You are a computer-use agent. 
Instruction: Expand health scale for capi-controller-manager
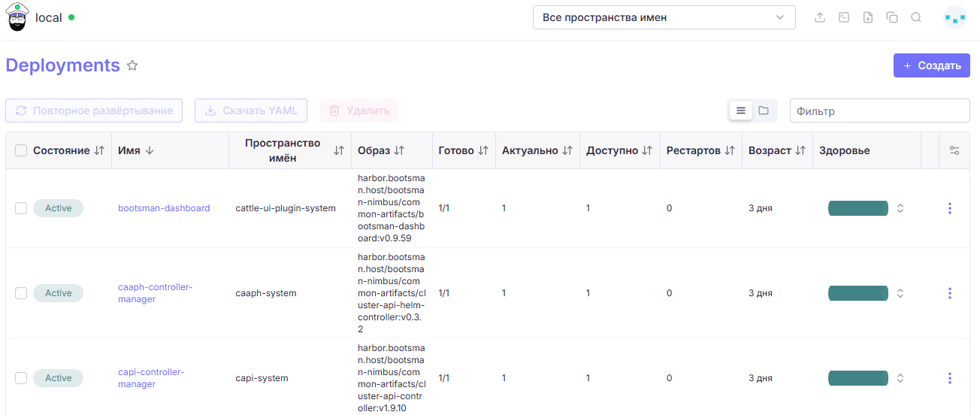coord(900,378)
